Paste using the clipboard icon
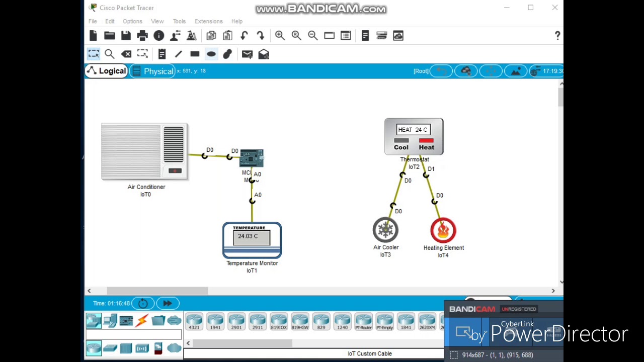644x362 pixels. [227, 36]
